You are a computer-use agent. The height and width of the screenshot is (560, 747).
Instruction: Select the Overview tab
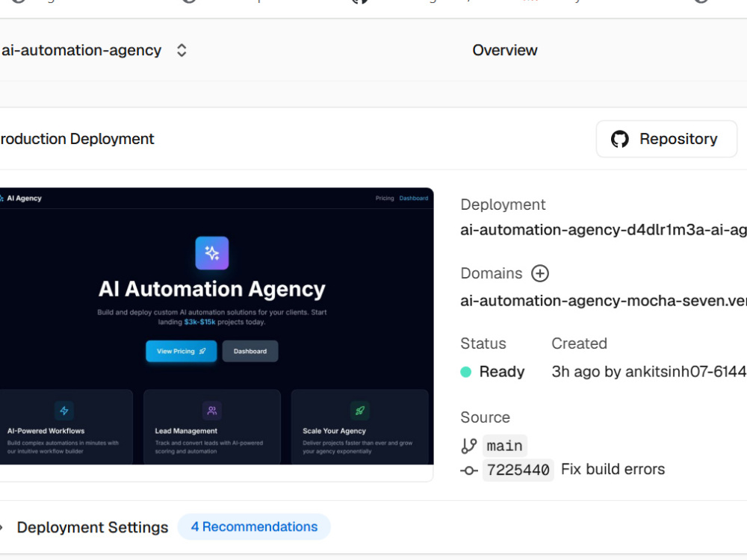click(504, 51)
